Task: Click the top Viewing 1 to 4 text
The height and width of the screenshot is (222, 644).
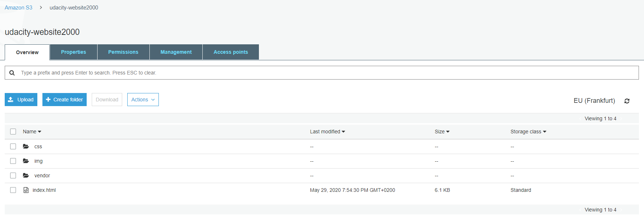Action: point(600,118)
